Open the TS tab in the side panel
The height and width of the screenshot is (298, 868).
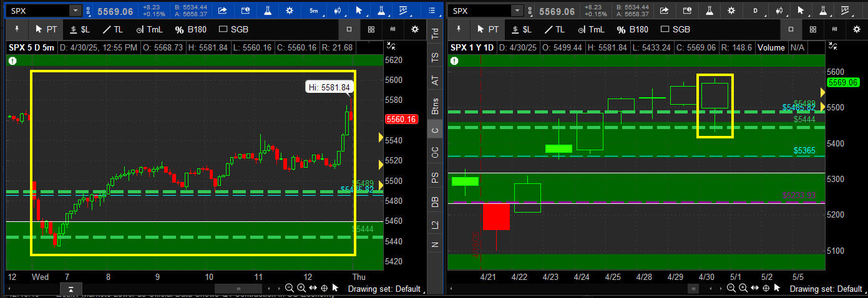[x=435, y=57]
